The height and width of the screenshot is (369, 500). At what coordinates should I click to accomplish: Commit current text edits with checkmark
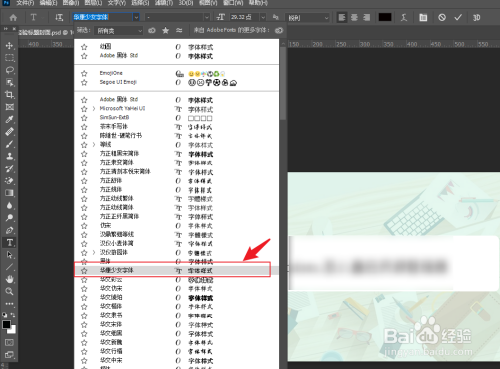(458, 17)
